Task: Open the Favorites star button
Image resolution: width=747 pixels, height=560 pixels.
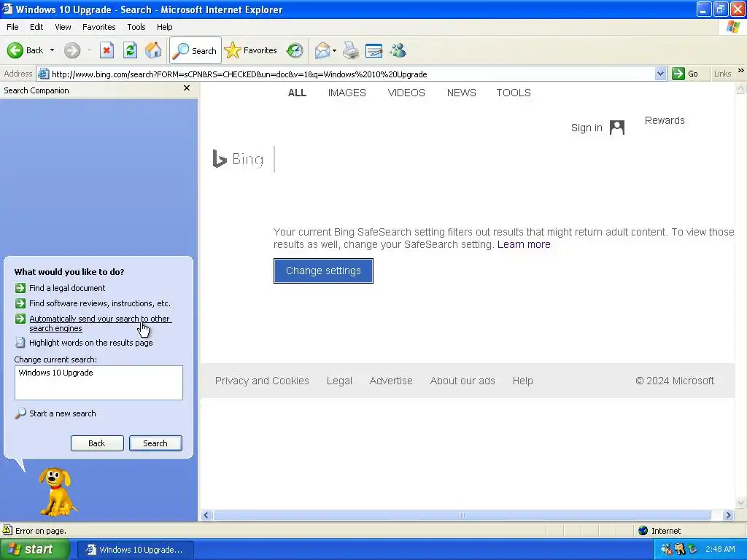Action: pos(251,50)
